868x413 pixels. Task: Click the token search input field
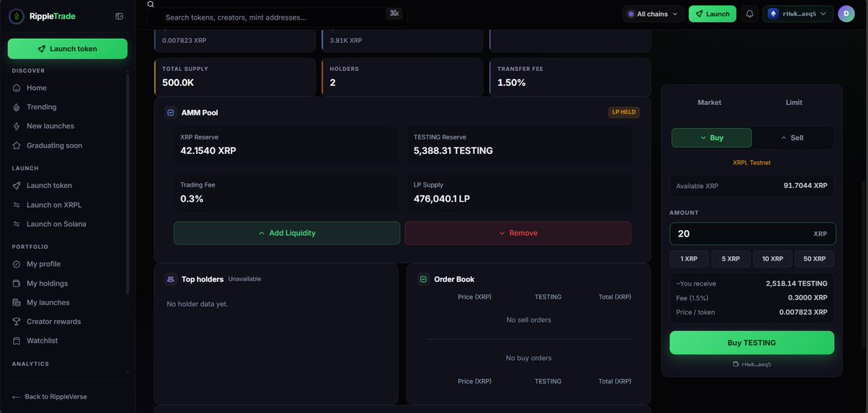click(x=277, y=17)
